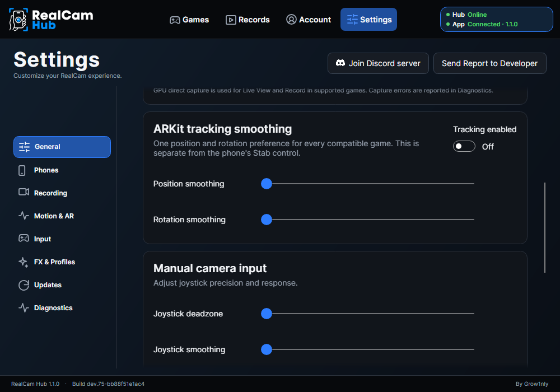Click RealCam Hub 1.1.0 footer text
Image resolution: width=560 pixels, height=392 pixels.
[35, 384]
